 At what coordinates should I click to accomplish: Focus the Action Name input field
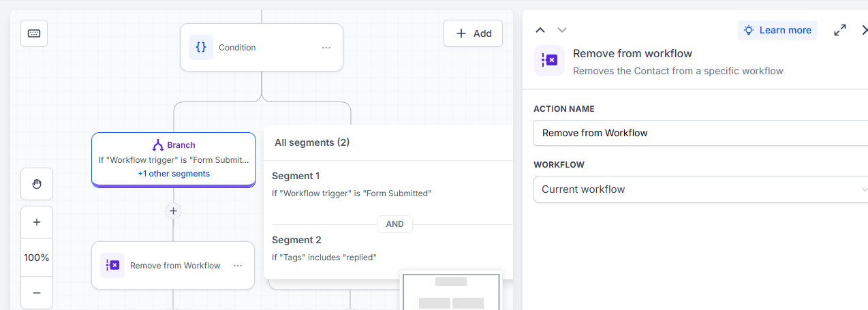click(700, 133)
